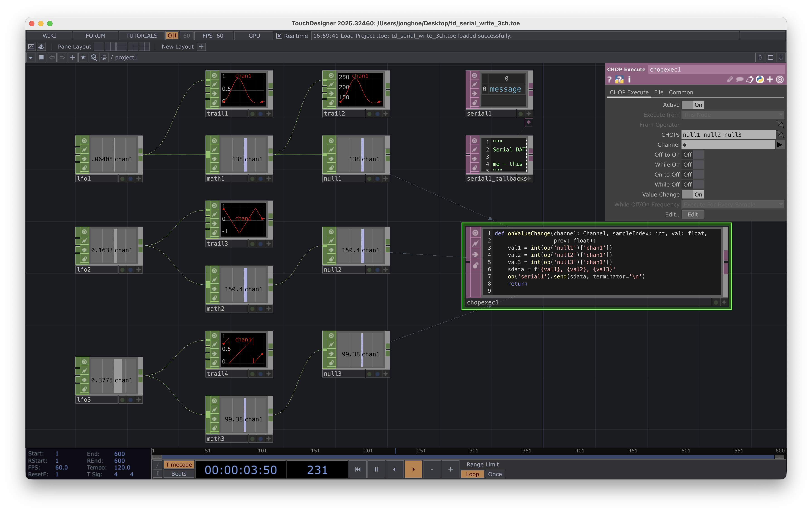Image resolution: width=812 pixels, height=513 pixels.
Task: Click the CHOPs input field
Action: [728, 135]
